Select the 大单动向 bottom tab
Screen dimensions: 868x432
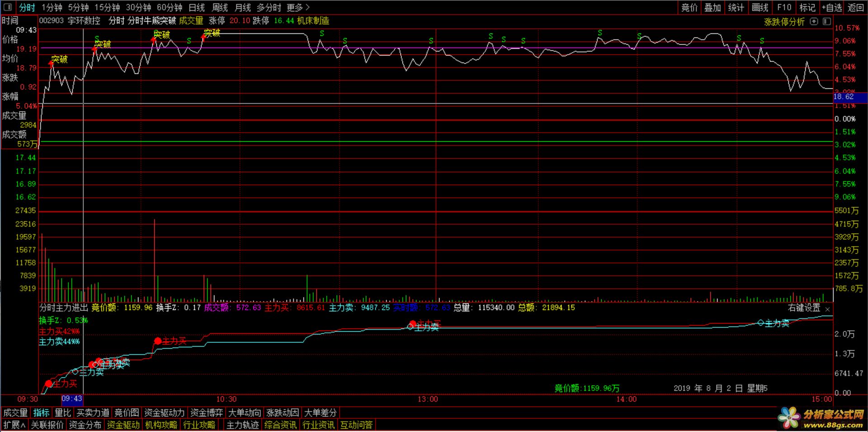(245, 413)
